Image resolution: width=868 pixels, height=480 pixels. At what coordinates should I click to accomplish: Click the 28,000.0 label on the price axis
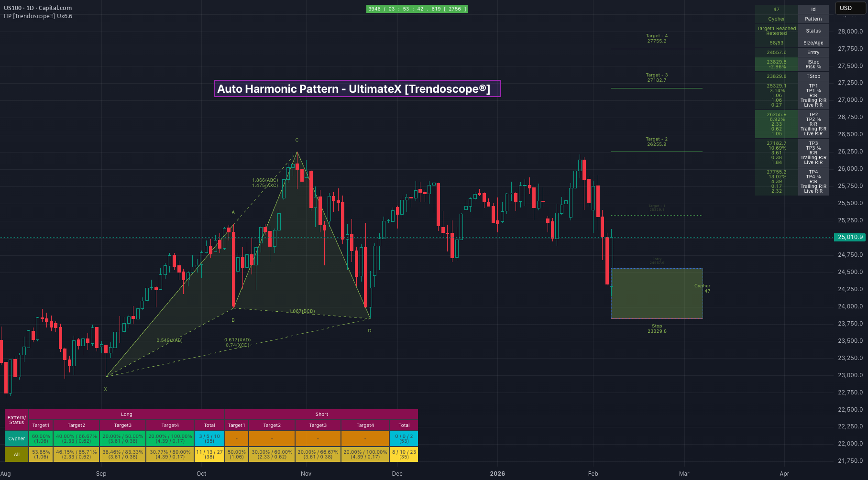point(850,32)
